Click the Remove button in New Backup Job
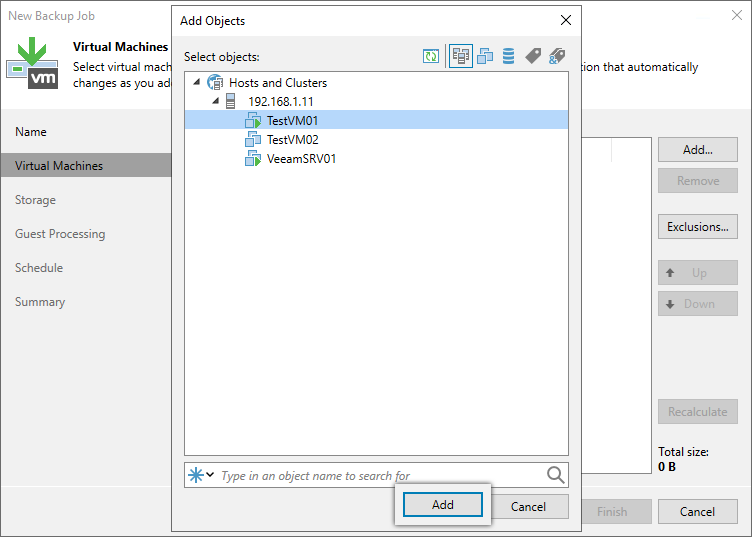Image resolution: width=752 pixels, height=537 pixels. [698, 181]
